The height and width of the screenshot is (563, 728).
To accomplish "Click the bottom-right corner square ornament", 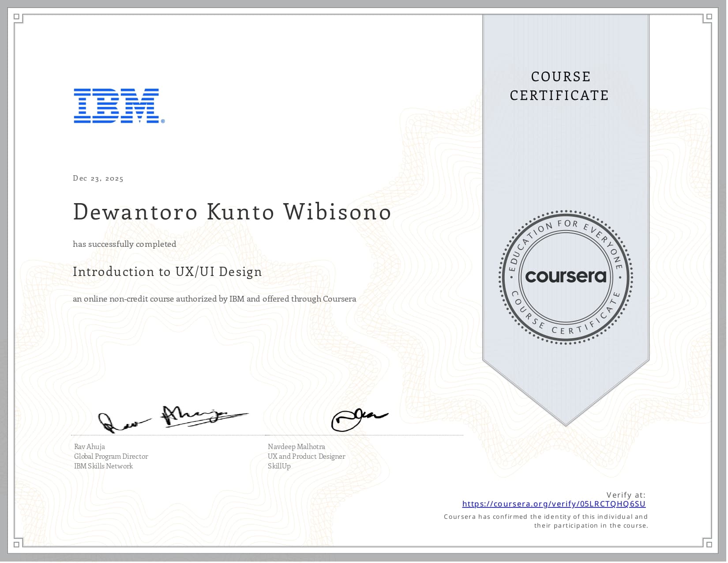I will click(x=709, y=544).
